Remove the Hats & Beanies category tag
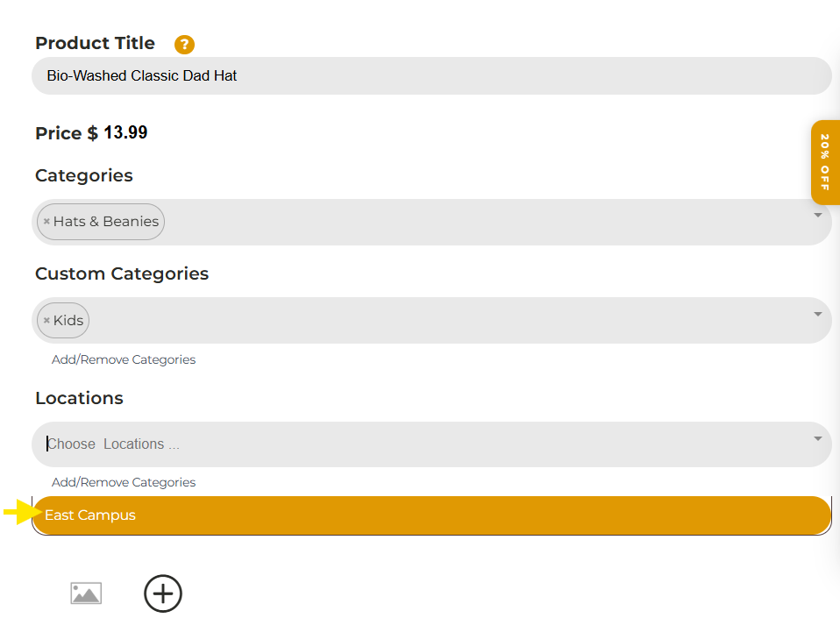Screen dimensions: 840x618 [x=46, y=221]
